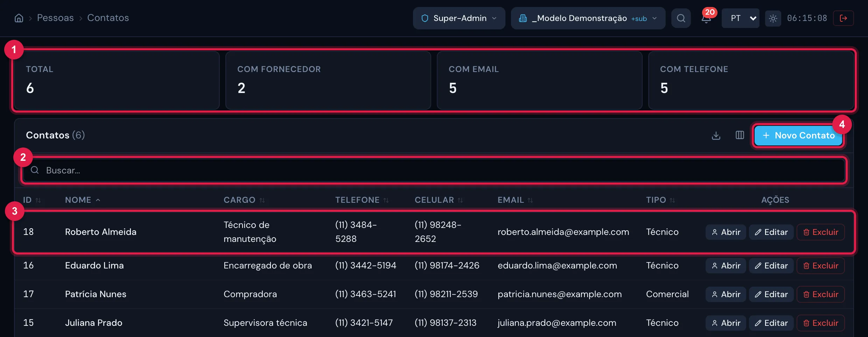Click the logout icon button
The image size is (868, 337).
[x=843, y=18]
